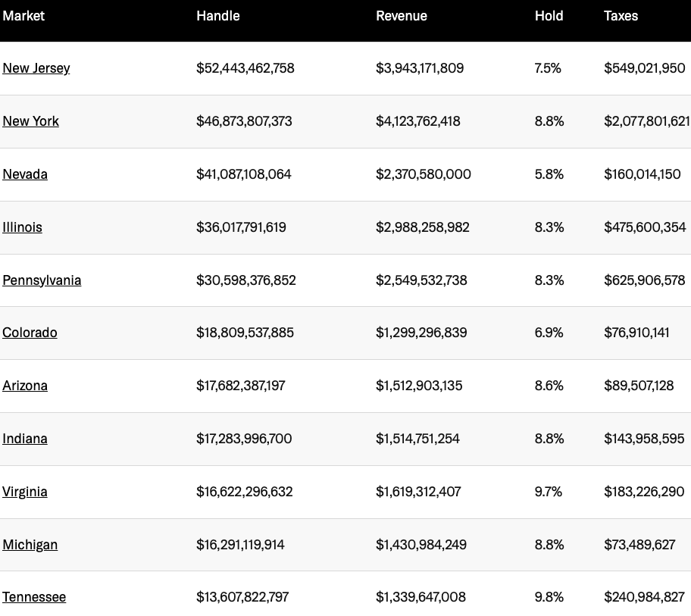The height and width of the screenshot is (616, 691).
Task: Select Colorado's taxes value $76,910,141
Action: 637,333
